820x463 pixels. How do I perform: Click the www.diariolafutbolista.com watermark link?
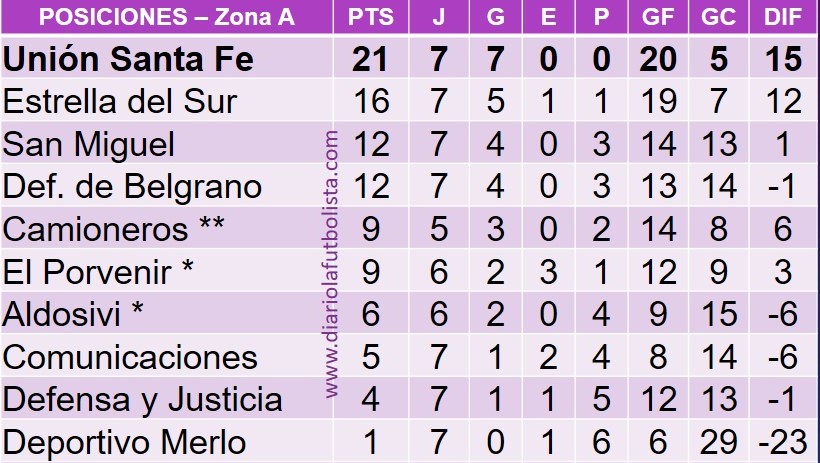[332, 264]
